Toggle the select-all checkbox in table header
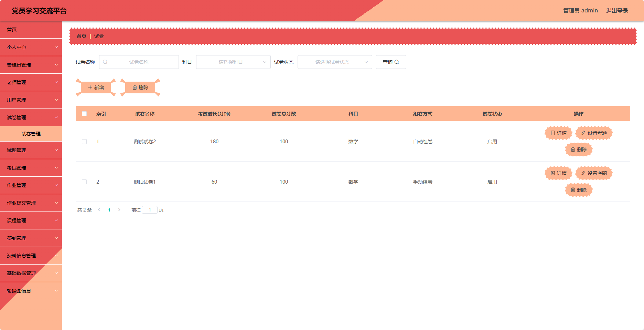Screen dimensions: 644x330 84,114
